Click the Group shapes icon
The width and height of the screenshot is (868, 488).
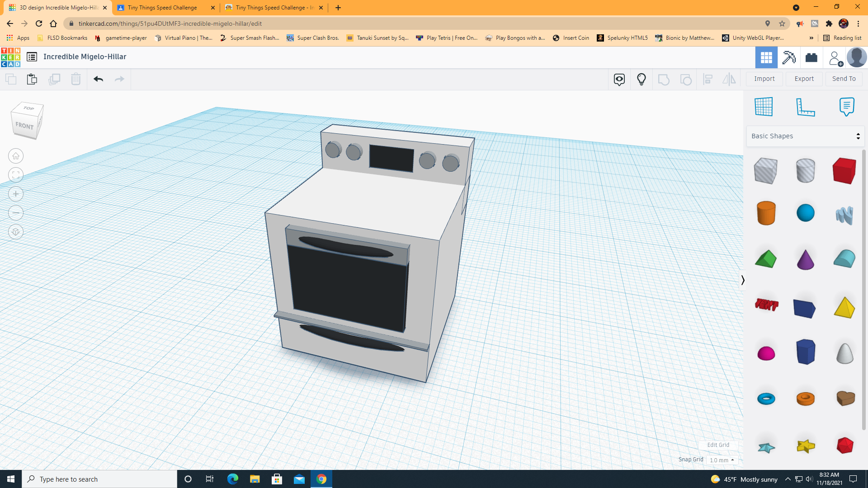click(x=664, y=79)
